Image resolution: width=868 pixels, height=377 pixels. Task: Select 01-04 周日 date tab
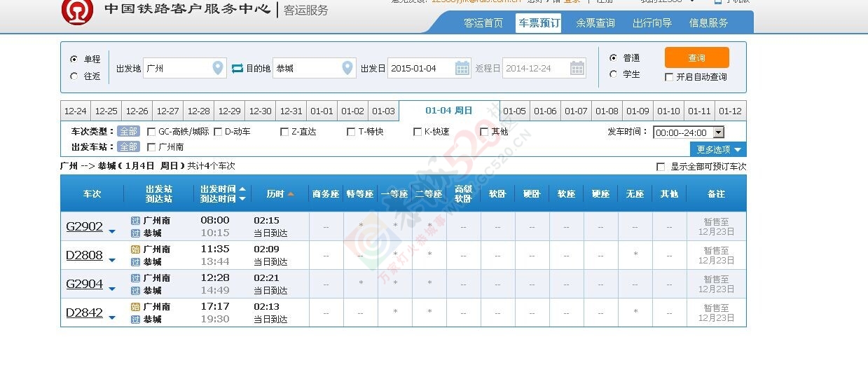click(449, 111)
